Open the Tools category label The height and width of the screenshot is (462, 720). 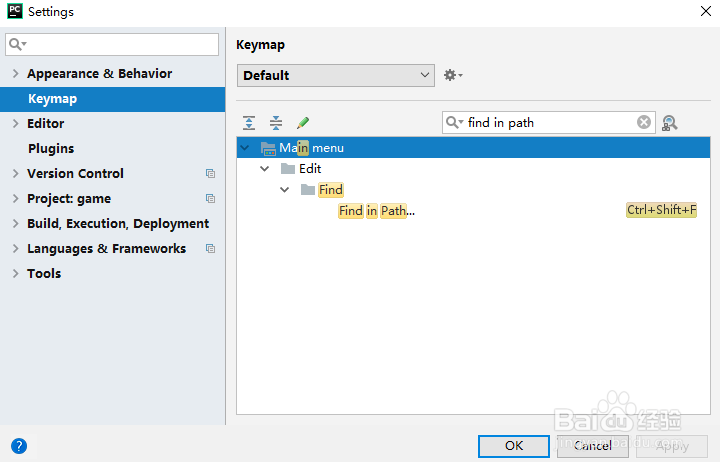(44, 273)
